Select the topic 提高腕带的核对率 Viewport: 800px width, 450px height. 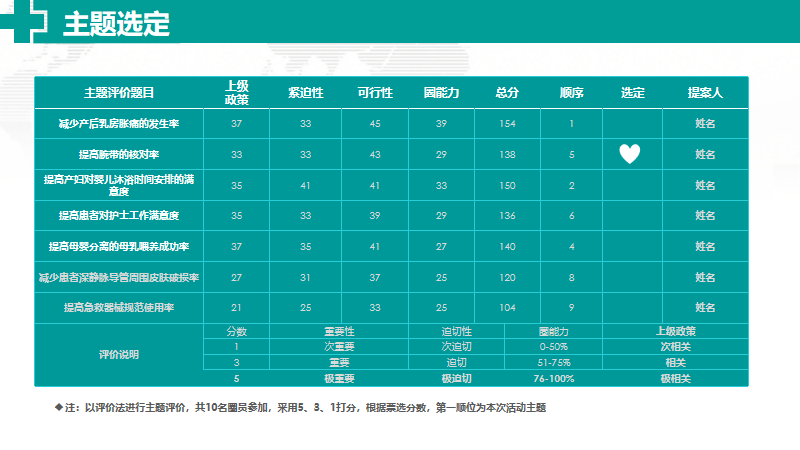(x=119, y=155)
